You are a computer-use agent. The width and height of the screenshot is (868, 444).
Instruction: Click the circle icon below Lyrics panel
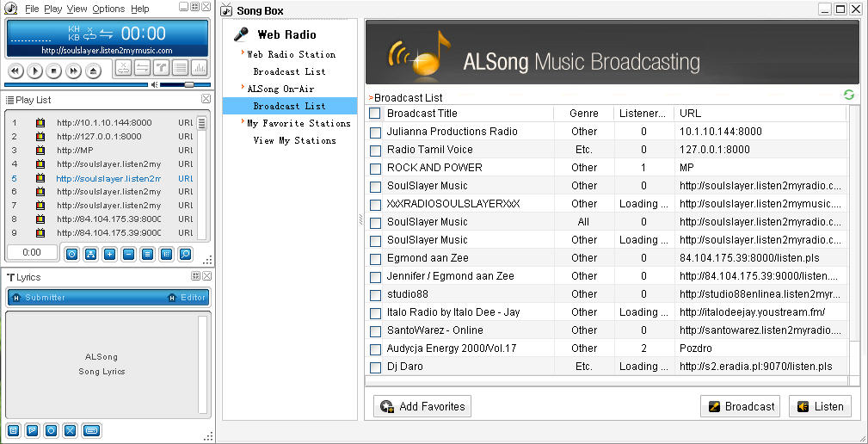click(51, 430)
